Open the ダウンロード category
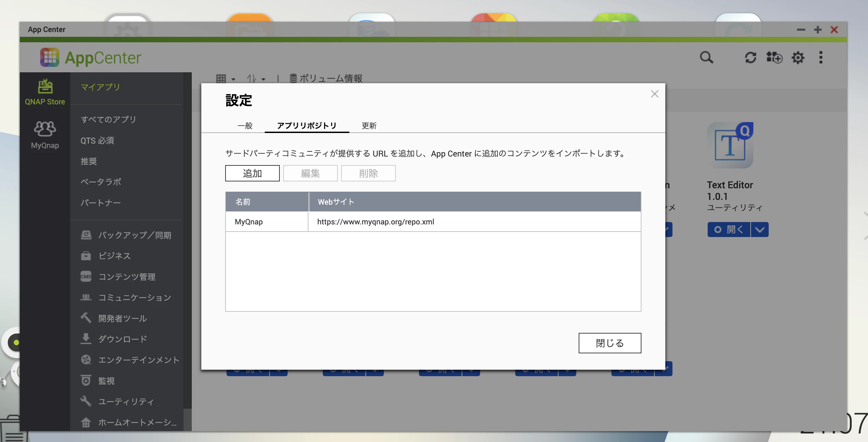This screenshot has width=868, height=442. click(114, 339)
